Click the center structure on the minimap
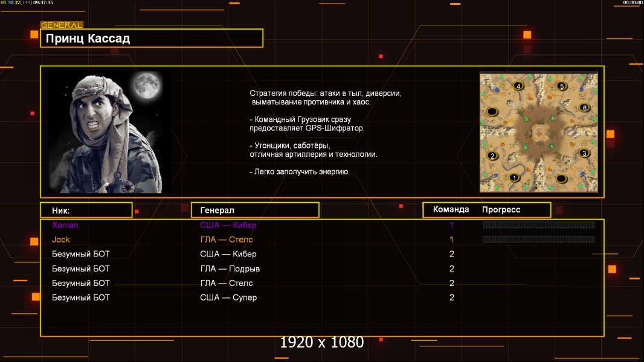Viewport: 644px width, 362px height. pyautogui.click(x=539, y=132)
